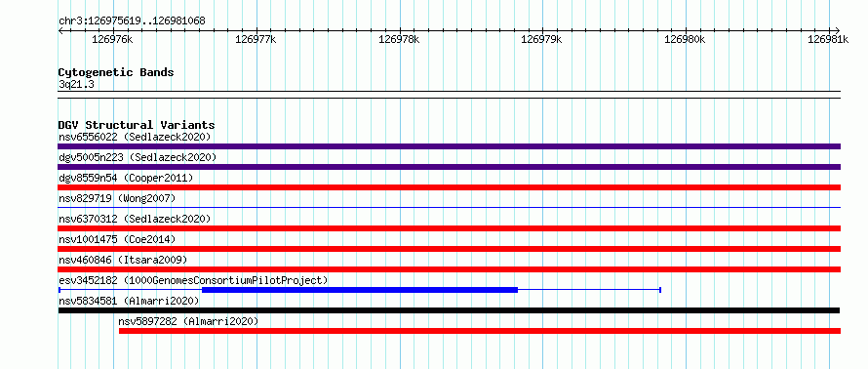Select the red bar under nsv460846
The image size is (868, 369).
click(449, 269)
